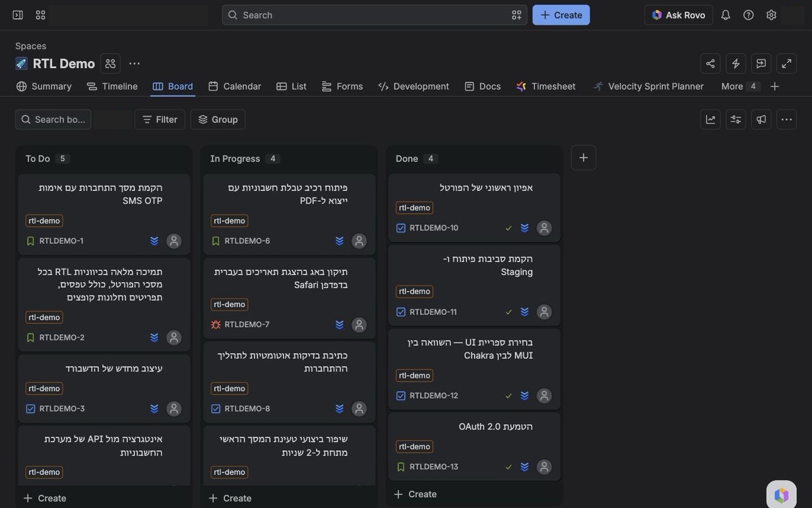Open the automation lightning bolt icon
Screen dimensions: 812x508
(x=736, y=63)
